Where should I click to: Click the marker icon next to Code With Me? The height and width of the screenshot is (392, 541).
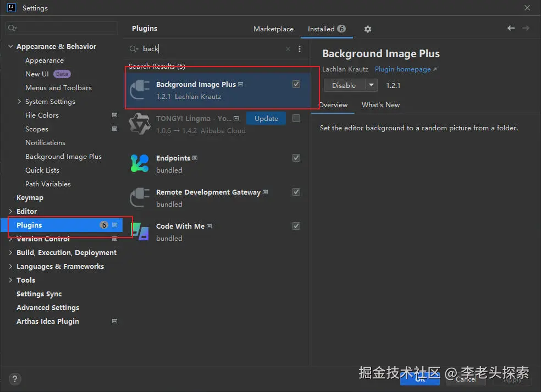click(209, 226)
